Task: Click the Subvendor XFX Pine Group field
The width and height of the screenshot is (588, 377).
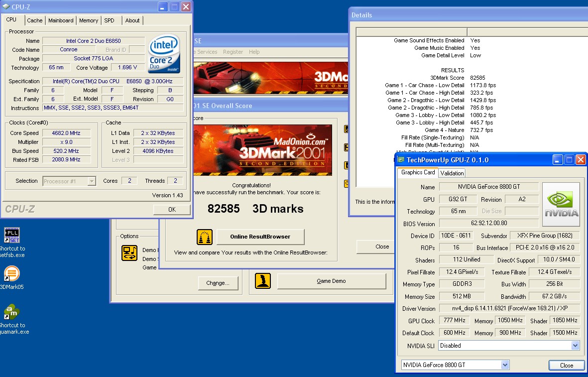Action: 545,236
